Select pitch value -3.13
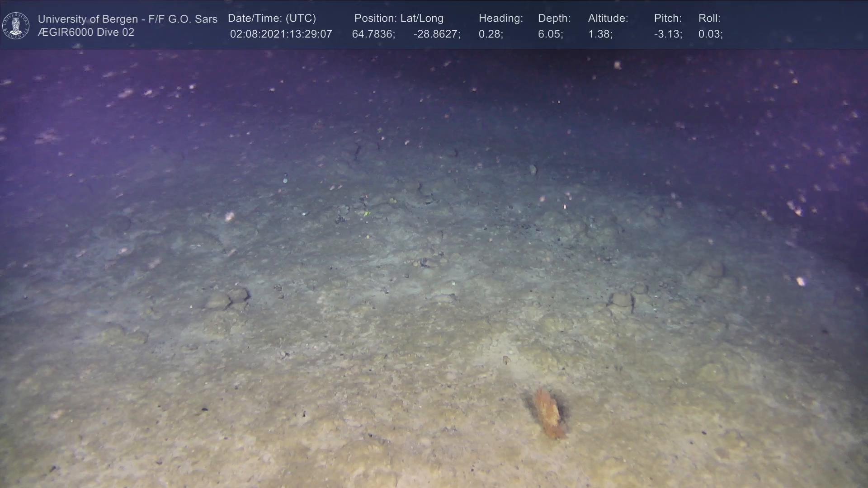The image size is (868, 488). (668, 34)
